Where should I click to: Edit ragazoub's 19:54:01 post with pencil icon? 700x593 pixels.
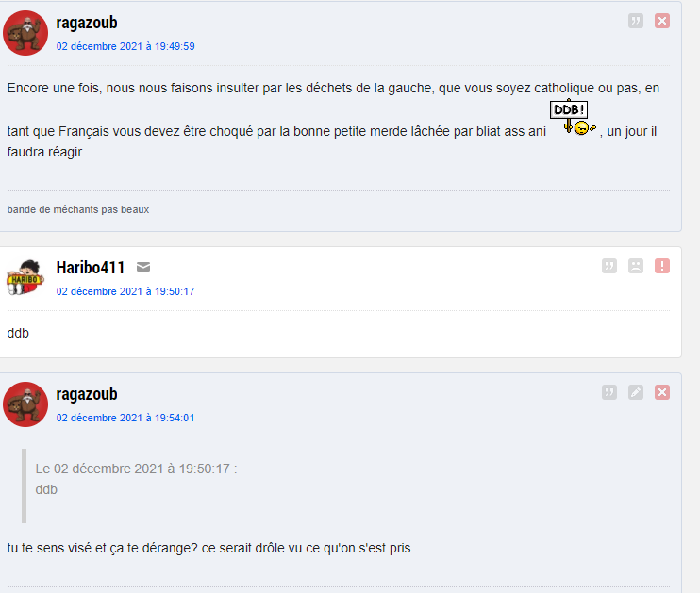(x=636, y=392)
